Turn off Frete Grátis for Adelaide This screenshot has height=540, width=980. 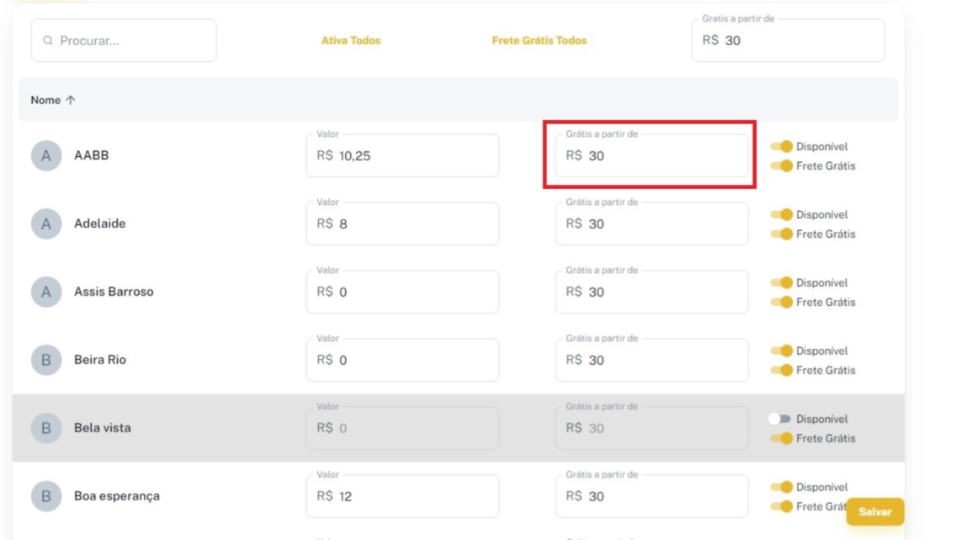pos(782,234)
